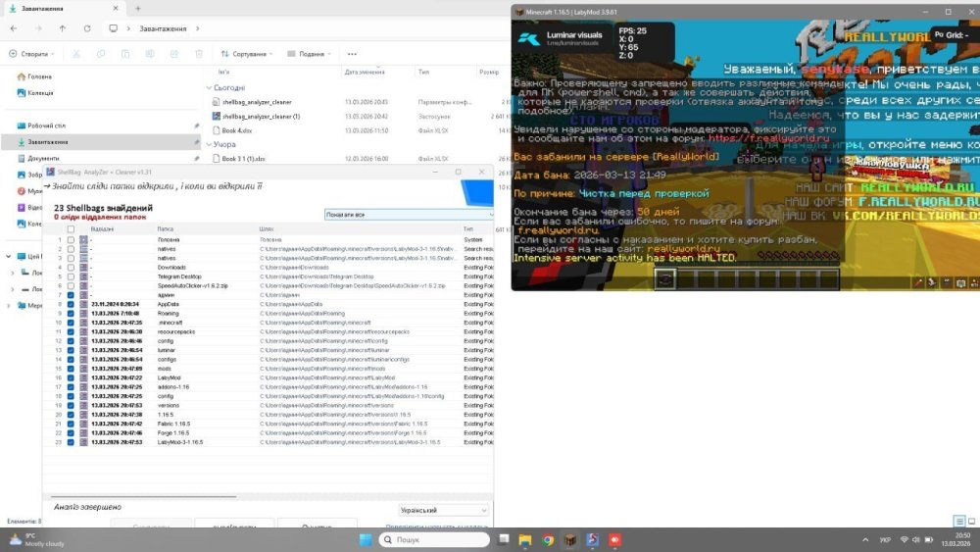Select the shellbag_analyzer_cleaner (1) application file
980x552 pixels.
[262, 117]
